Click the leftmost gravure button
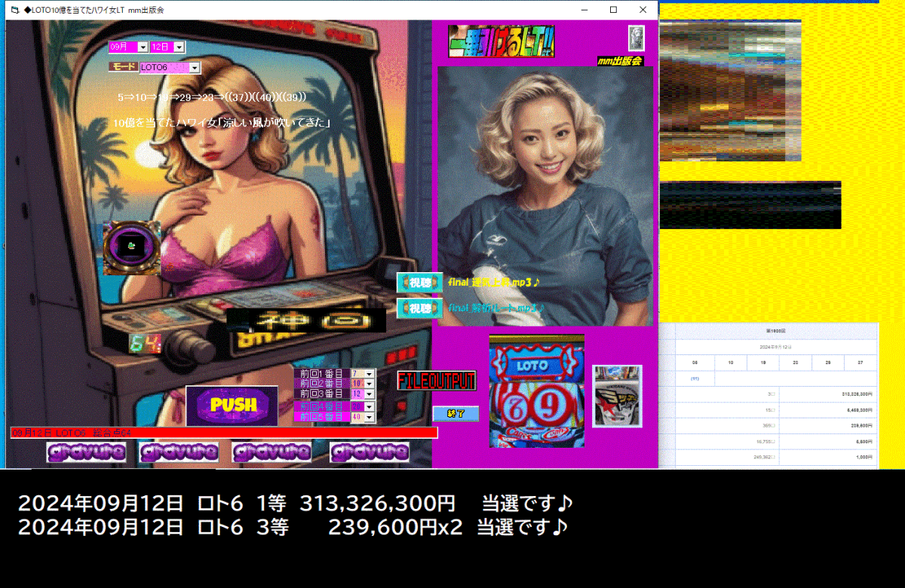 pos(85,452)
